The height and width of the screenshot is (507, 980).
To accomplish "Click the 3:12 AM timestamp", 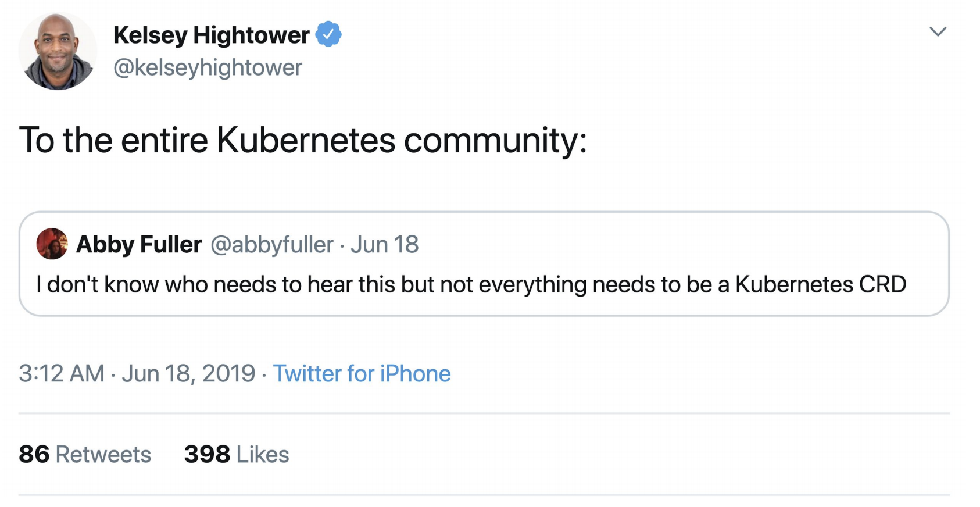I will (62, 373).
